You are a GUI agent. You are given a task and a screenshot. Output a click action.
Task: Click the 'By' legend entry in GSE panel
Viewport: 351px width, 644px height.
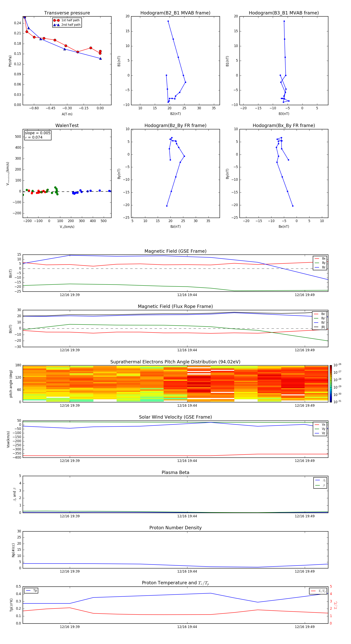click(320, 263)
